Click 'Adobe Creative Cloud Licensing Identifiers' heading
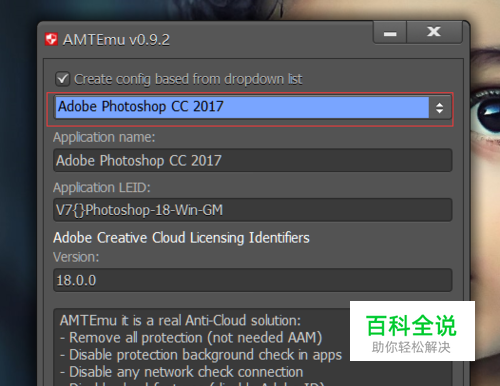 click(x=181, y=238)
